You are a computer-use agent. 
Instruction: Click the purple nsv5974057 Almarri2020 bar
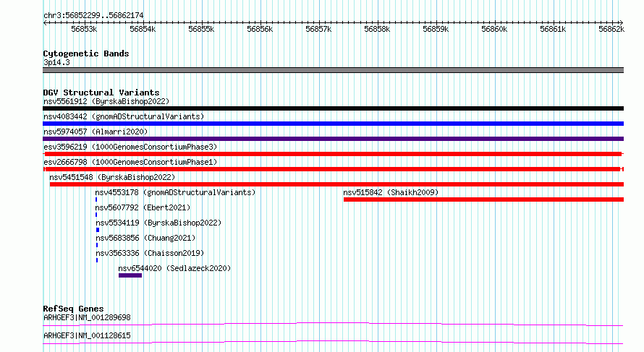coord(333,139)
